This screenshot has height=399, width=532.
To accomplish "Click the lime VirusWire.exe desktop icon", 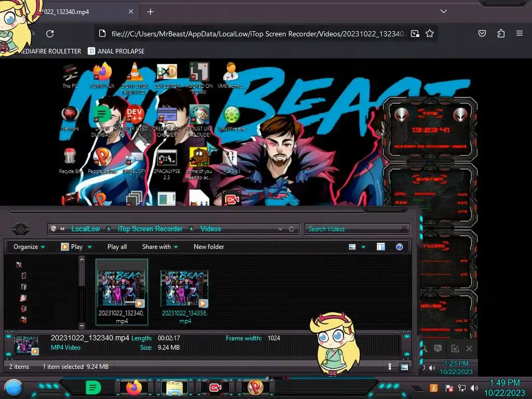I will (x=231, y=118).
